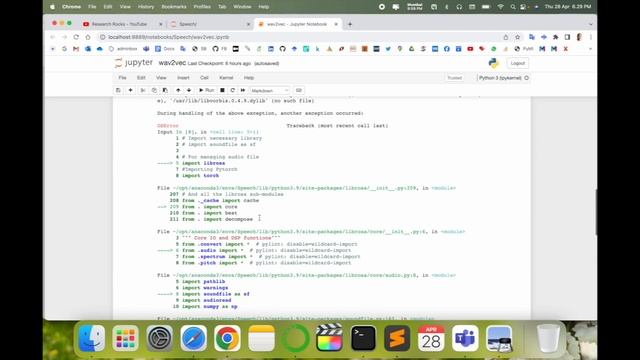Click Last Checkpoint status text
640x360 pixels.
pyautogui.click(x=219, y=63)
